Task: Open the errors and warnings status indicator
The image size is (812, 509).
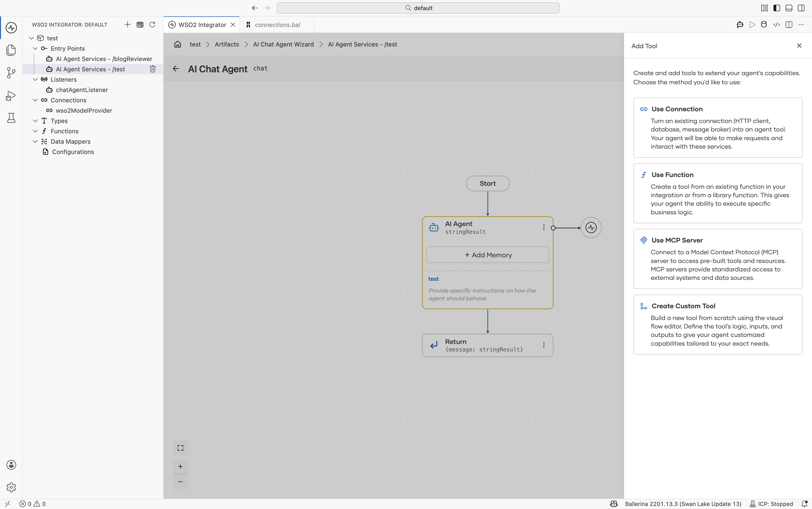Action: 33,504
